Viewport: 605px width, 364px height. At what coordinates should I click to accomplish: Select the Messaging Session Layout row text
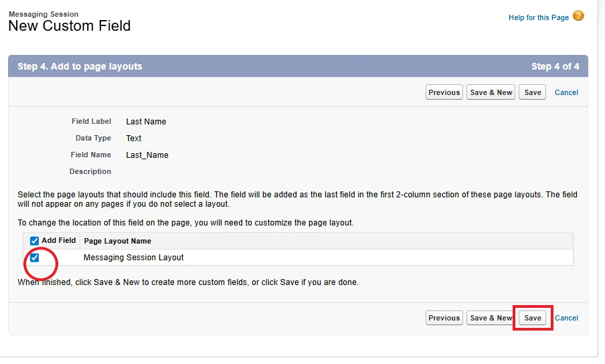(x=133, y=258)
